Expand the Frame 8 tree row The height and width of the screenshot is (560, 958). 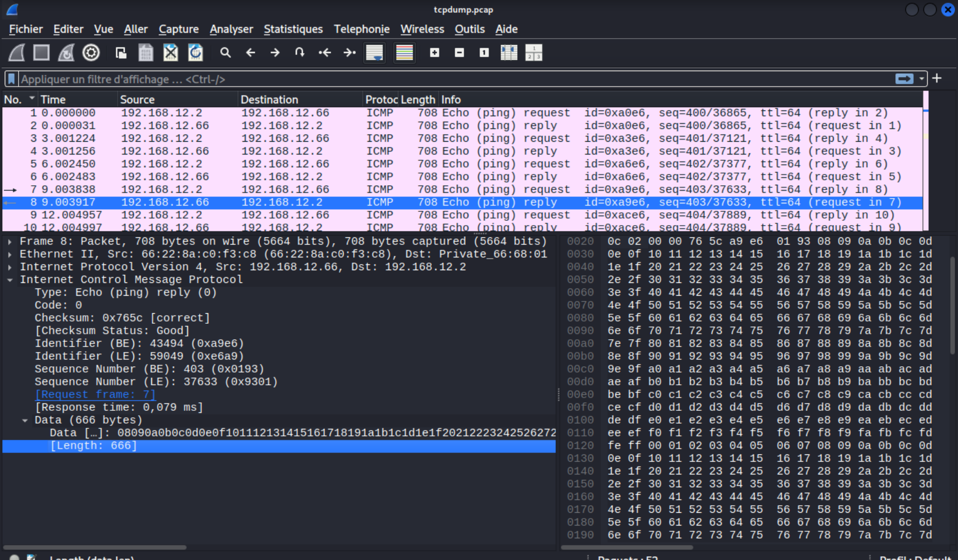10,242
